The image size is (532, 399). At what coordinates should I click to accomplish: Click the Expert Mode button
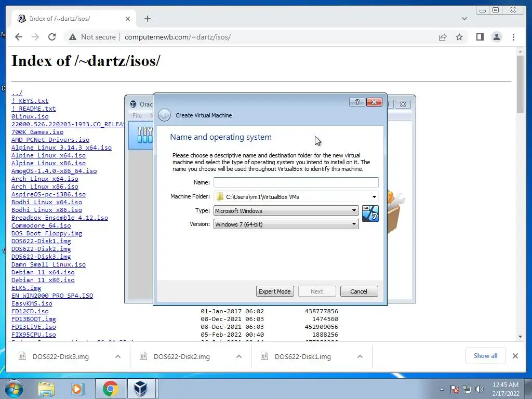[x=275, y=291]
